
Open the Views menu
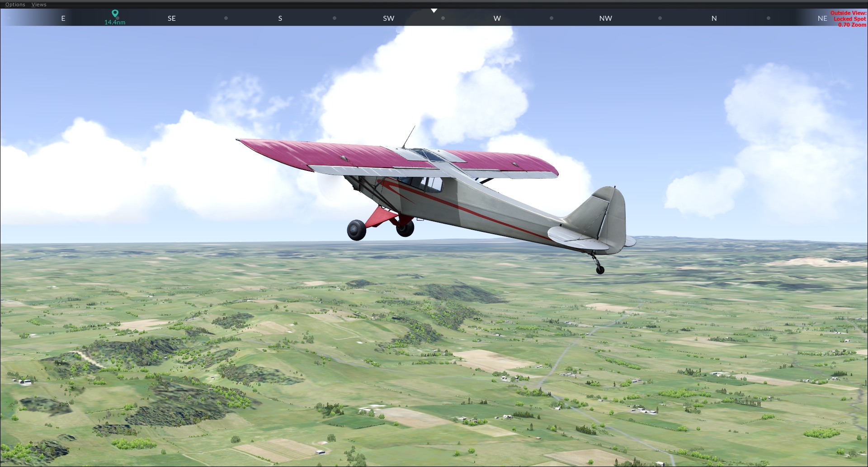39,5
